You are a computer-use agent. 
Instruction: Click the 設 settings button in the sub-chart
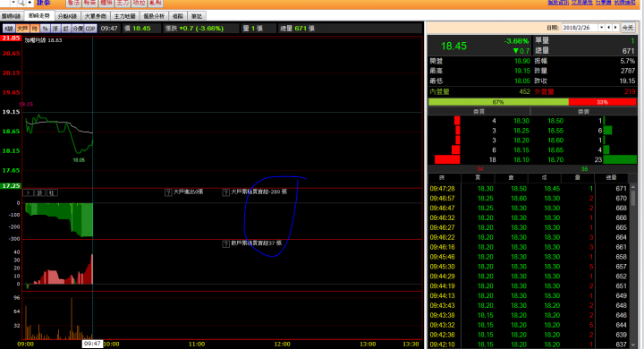(40, 192)
